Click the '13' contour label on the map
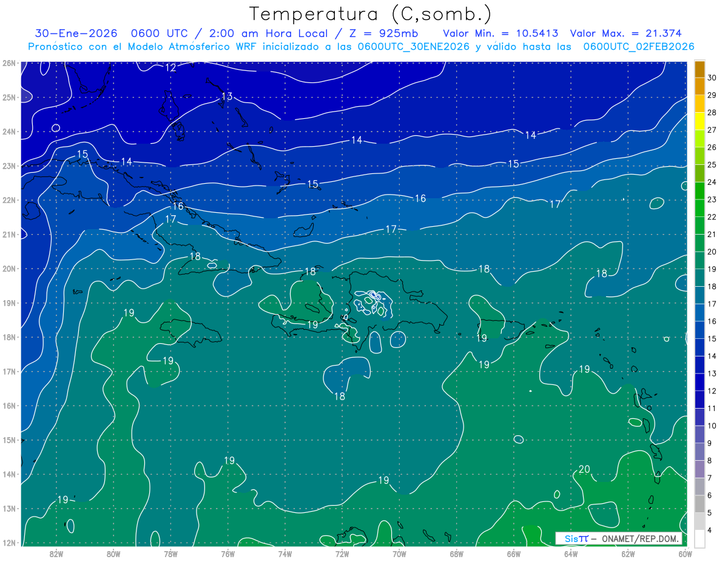The height and width of the screenshot is (562, 728). pos(227,96)
